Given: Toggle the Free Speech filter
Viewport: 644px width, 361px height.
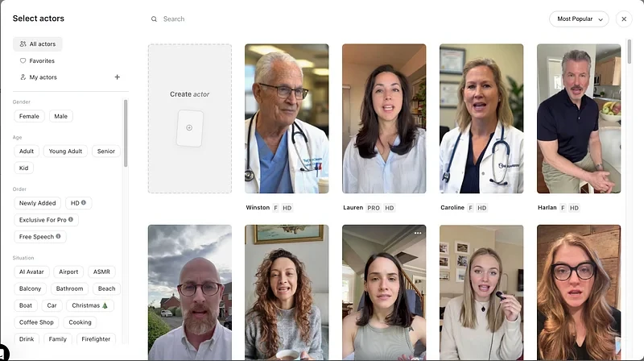Looking at the screenshot, I should [x=39, y=237].
